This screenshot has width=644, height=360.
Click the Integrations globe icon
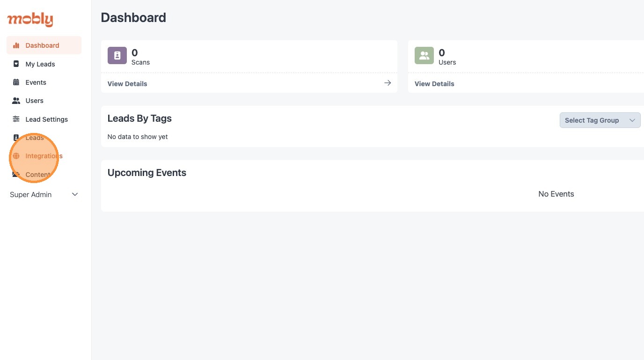pyautogui.click(x=16, y=156)
